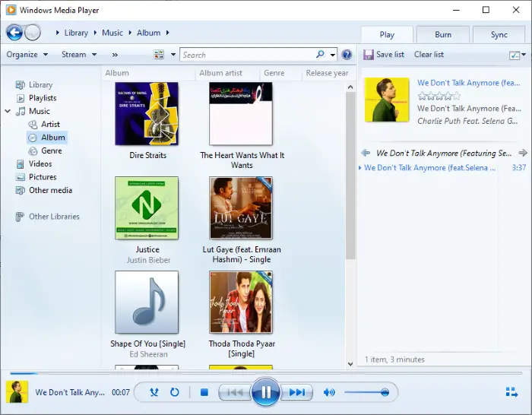Screen dimensions: 532x415
Task: Expand the arrow before Music breadcrumb
Action: pos(95,33)
